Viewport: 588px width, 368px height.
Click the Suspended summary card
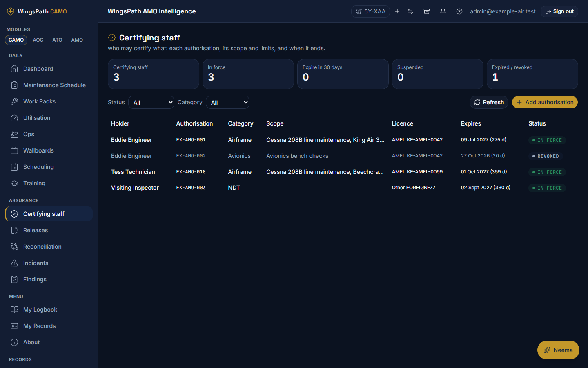click(x=438, y=74)
